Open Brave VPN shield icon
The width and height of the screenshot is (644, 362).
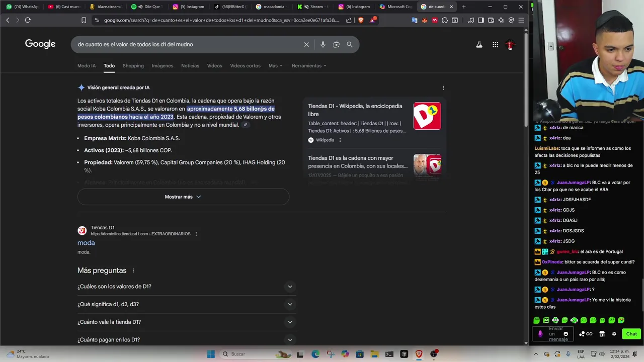(511, 20)
